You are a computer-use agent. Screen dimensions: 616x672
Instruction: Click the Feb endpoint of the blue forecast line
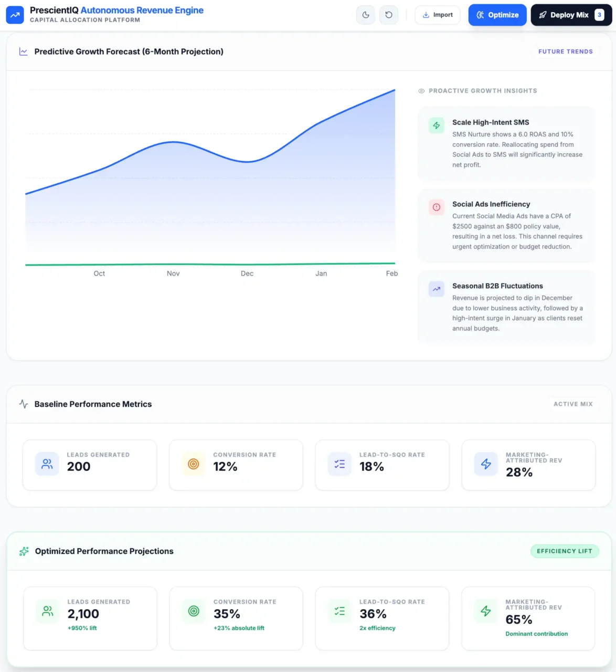[x=394, y=90]
